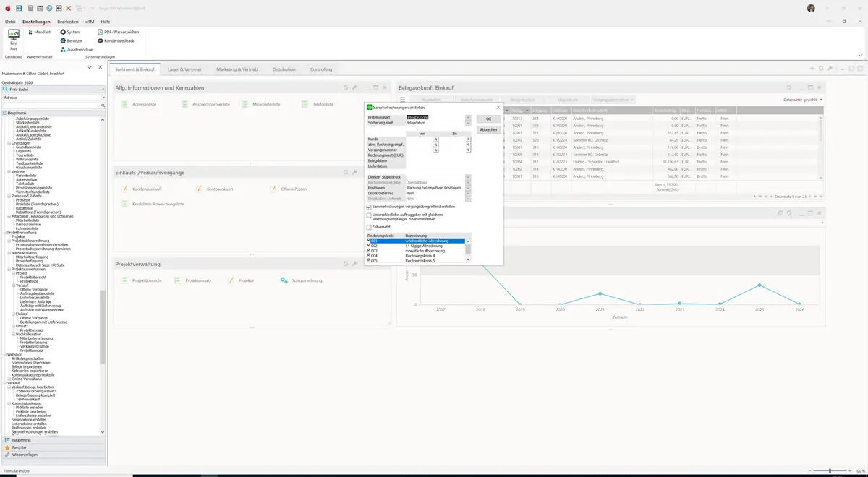
Task: Open the Erstellungsart dropdown arrow
Action: tap(468, 117)
